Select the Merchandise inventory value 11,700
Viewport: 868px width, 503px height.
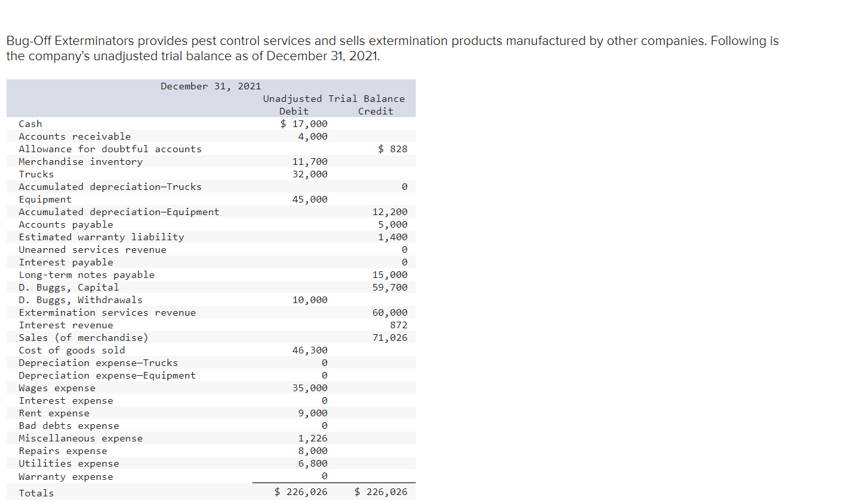tap(310, 161)
